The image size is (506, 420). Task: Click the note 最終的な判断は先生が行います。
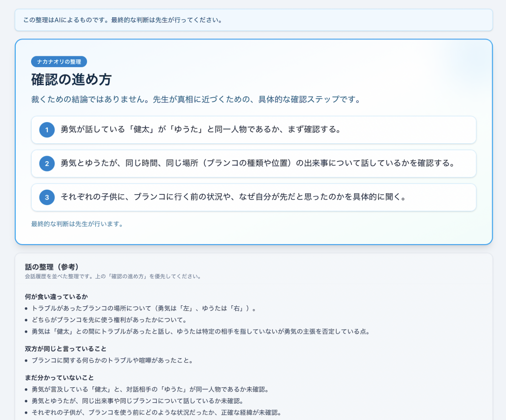click(77, 224)
